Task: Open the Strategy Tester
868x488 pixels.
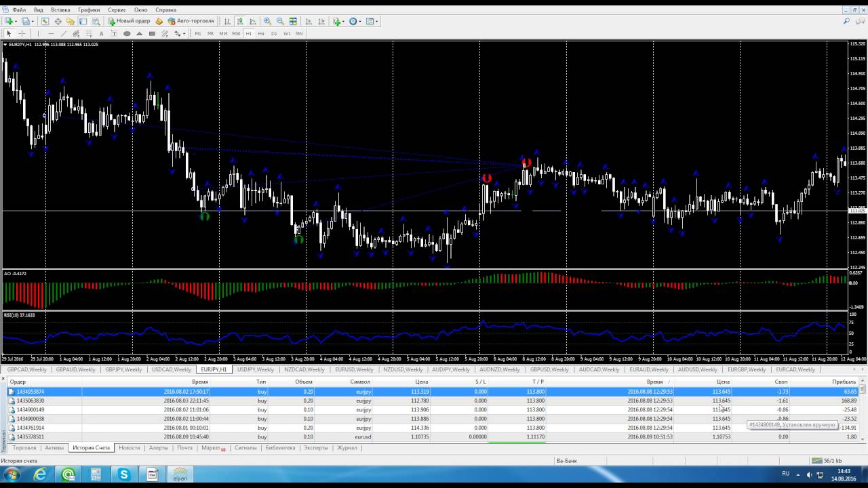Action: tap(96, 21)
